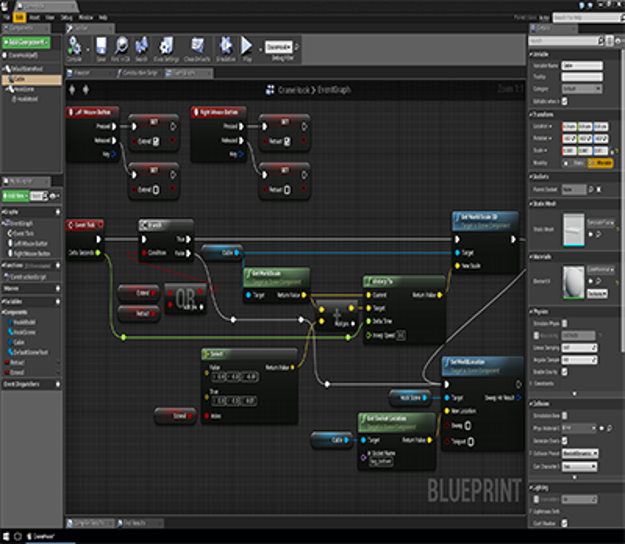625x544 pixels.
Task: Toggle the Enable Gravity checkbox
Action: (566, 370)
